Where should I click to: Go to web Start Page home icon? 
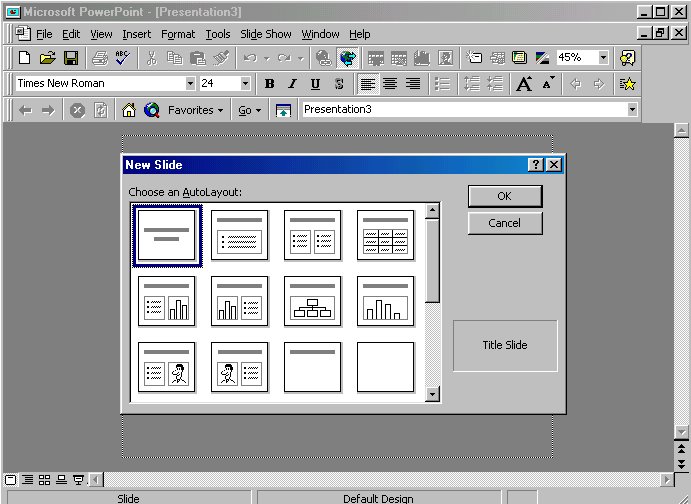coord(129,110)
